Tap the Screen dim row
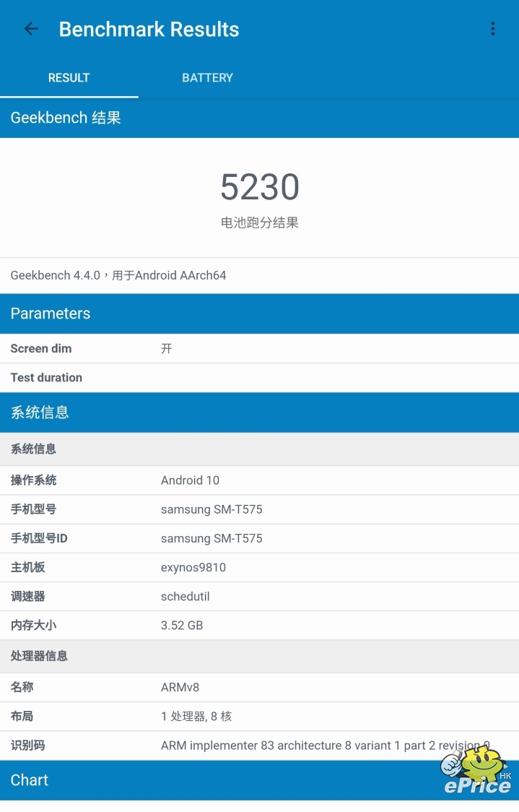 tap(259, 348)
